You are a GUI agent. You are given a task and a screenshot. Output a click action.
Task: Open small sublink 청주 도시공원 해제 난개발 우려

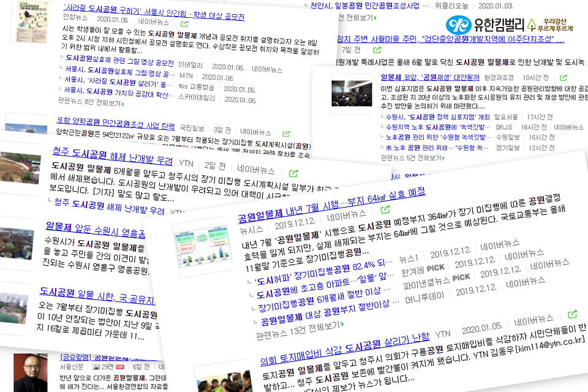[110, 206]
